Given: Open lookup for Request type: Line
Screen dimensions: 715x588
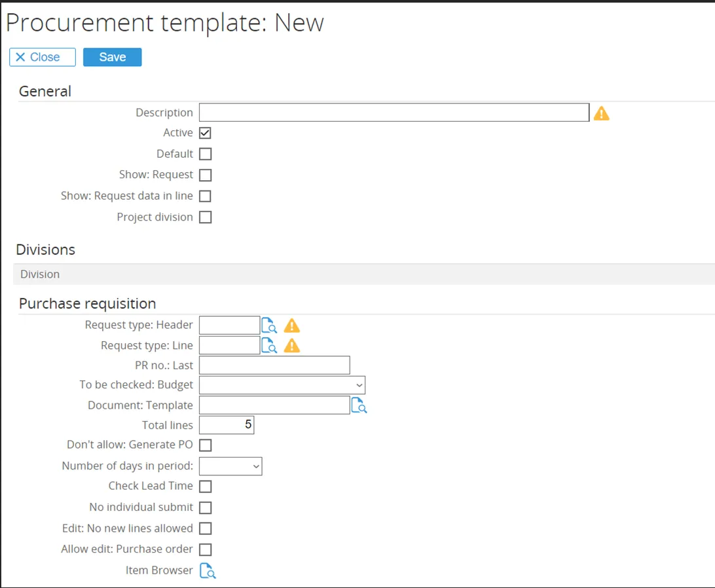Looking at the screenshot, I should (269, 346).
